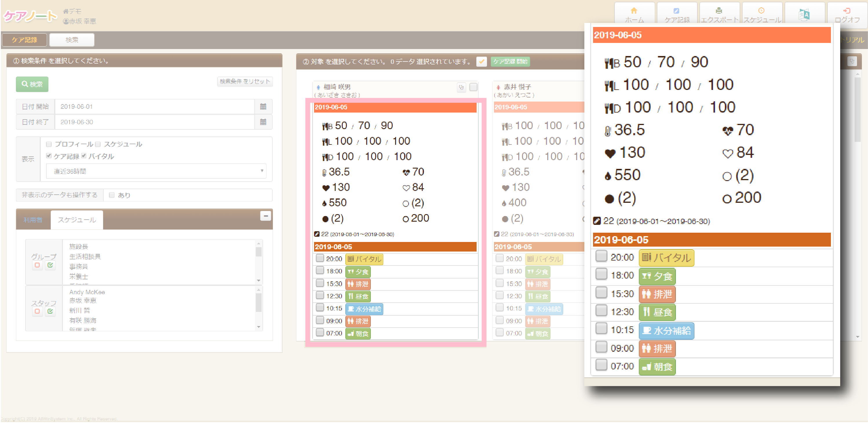This screenshot has height=423, width=868.
Task: Select the 検索 top tab
Action: click(72, 40)
